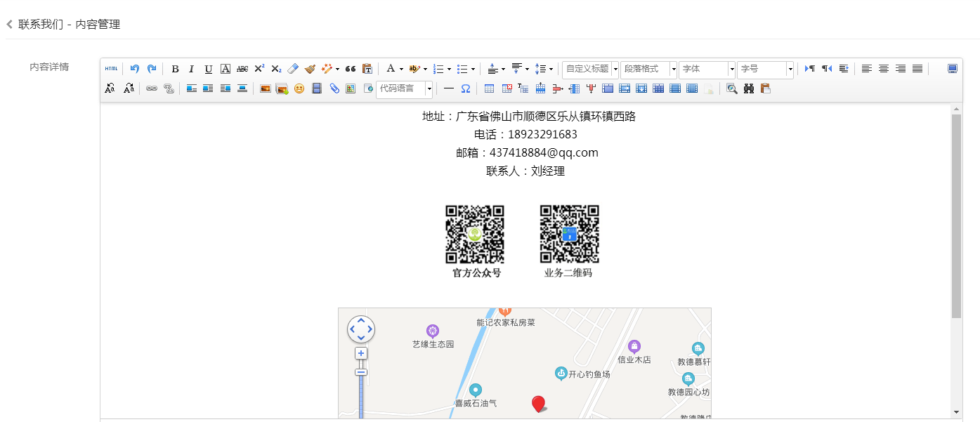Click the convert to uppercase icon
This screenshot has height=422, width=980.
click(110, 88)
